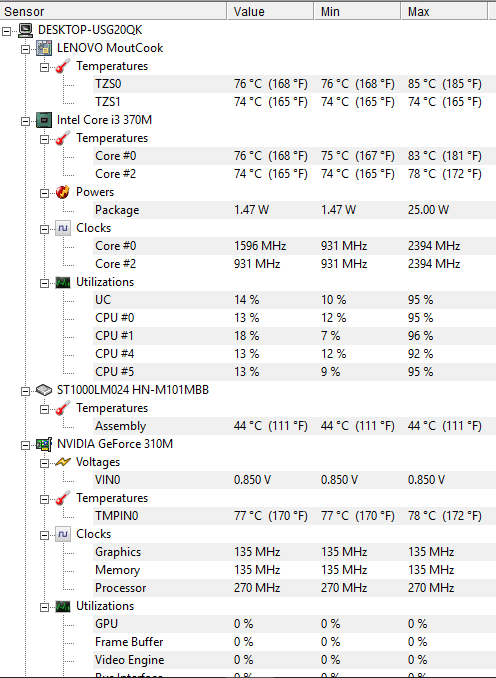Image resolution: width=496 pixels, height=678 pixels.
Task: Click the CPU Utilizations graph icon
Action: coord(63,282)
